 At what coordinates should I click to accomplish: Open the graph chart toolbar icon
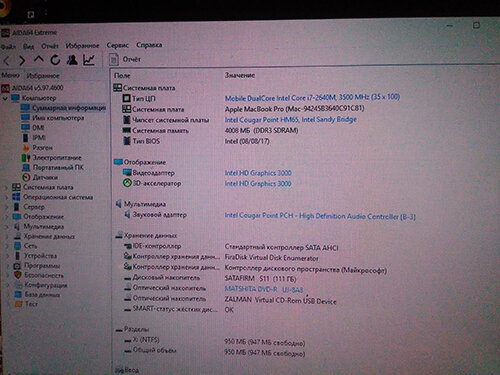[x=89, y=60]
